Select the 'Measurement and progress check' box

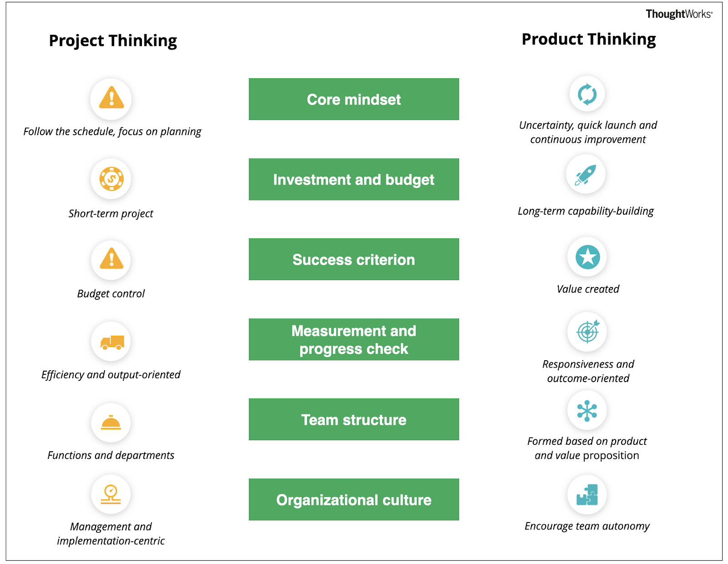coord(354,339)
